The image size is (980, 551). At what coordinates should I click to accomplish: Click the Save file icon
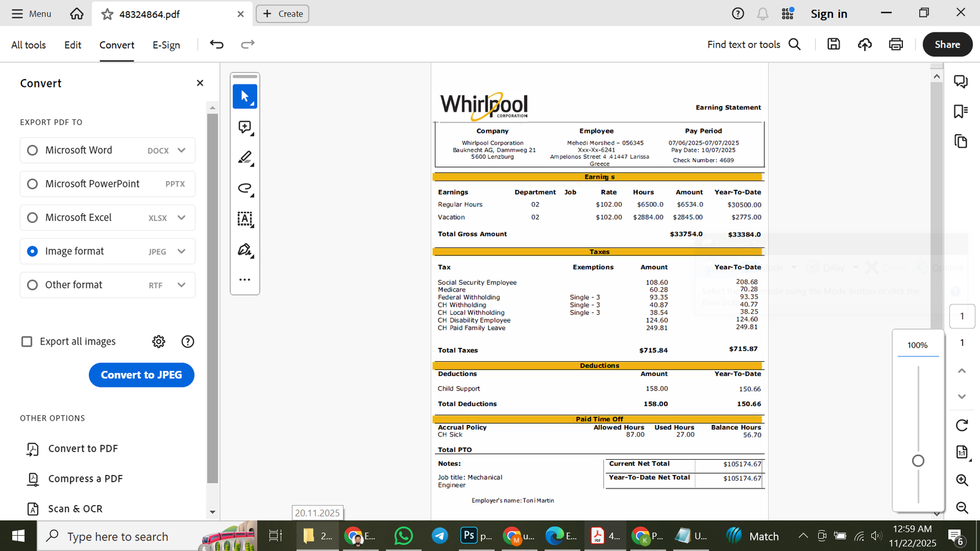pyautogui.click(x=833, y=44)
